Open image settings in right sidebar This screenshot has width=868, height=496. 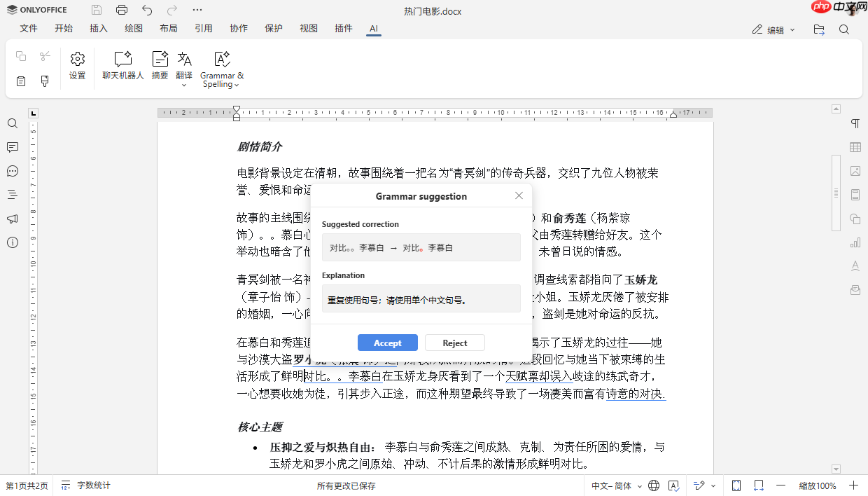pyautogui.click(x=855, y=171)
